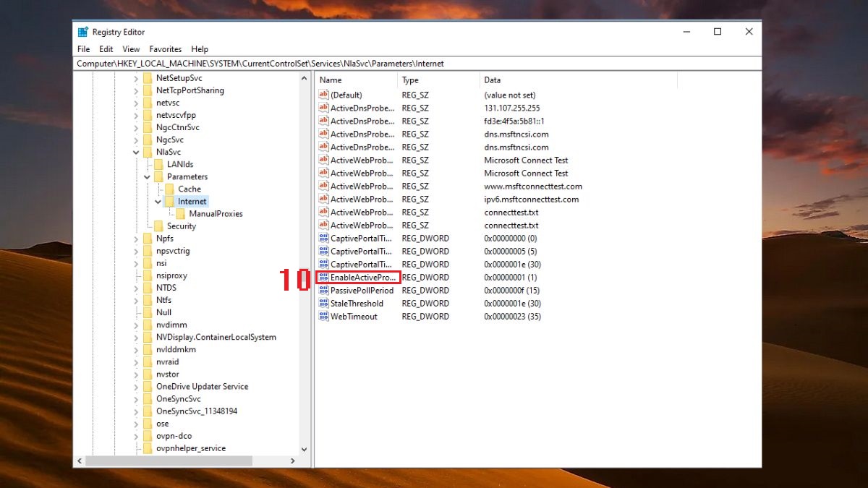Screen dimensions: 868x488
Task: Open the File menu
Action: [84, 49]
